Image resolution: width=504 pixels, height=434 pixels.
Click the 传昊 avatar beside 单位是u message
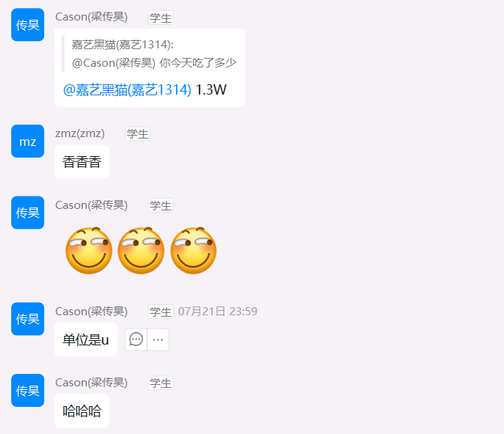28,319
